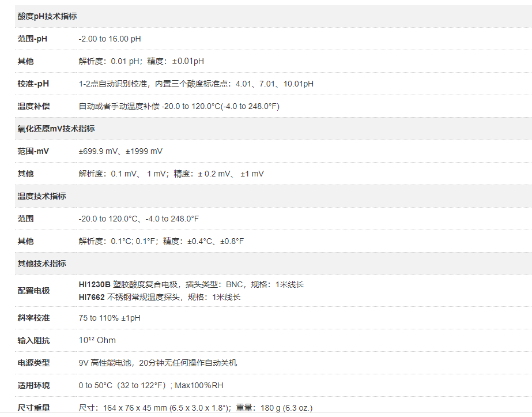Screen dimensions: 532x417
Task: Click the -2.00 to 16.00 pH value
Action: pyautogui.click(x=110, y=39)
